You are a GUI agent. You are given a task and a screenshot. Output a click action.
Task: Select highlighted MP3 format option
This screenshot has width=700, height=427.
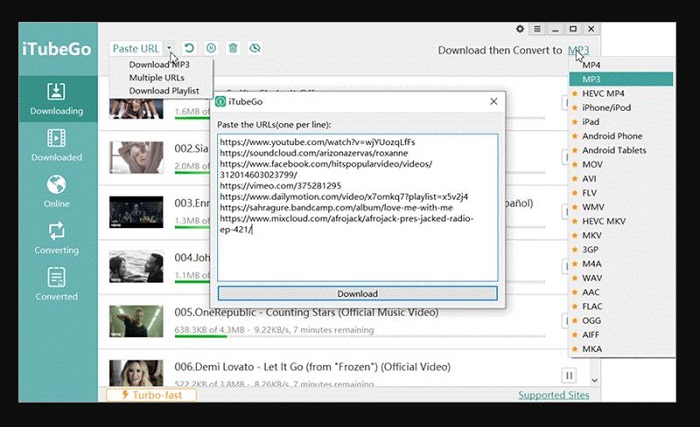click(x=621, y=80)
